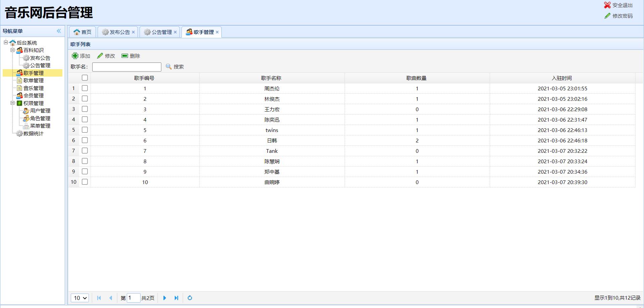Check the row for 林俊杰
This screenshot has width=644, height=308.
click(85, 99)
